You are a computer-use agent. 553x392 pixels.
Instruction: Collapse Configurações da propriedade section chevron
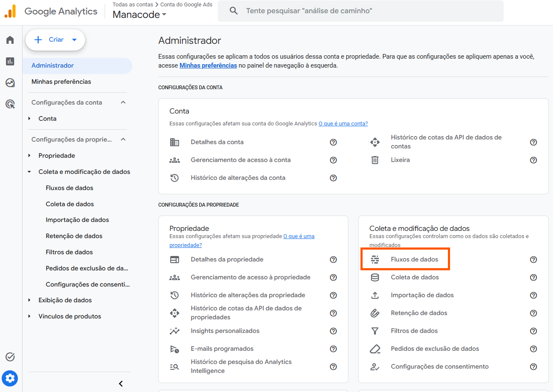click(123, 139)
